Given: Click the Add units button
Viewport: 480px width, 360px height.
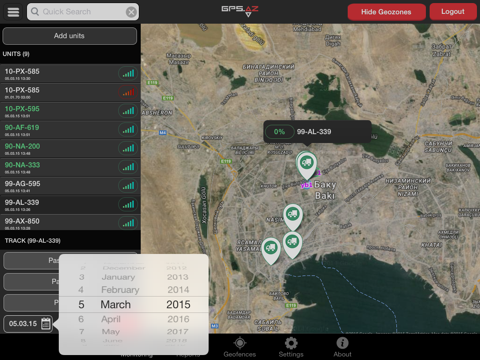Looking at the screenshot, I should (69, 36).
